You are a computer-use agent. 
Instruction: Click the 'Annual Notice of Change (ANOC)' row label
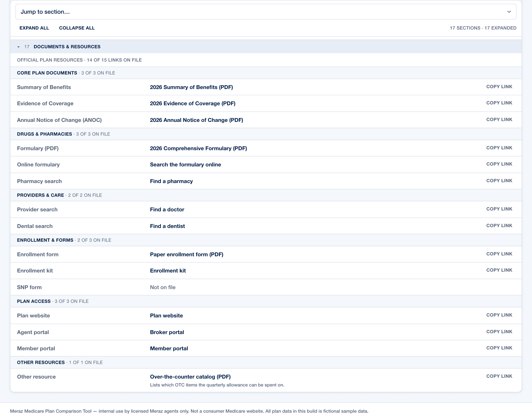pos(59,120)
